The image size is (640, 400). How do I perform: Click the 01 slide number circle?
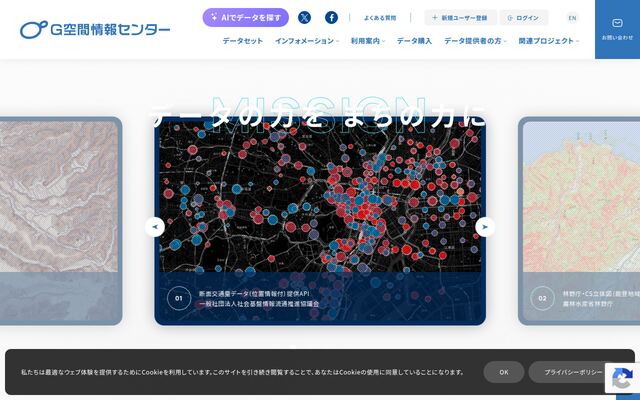click(x=179, y=298)
